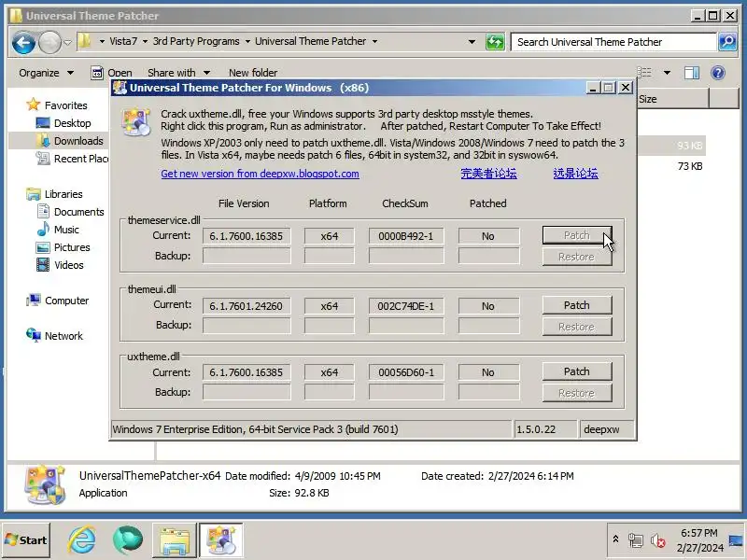Click the UniversalThemePatcher-x64 details pane icon
Image resolution: width=747 pixels, height=560 pixels.
click(45, 484)
